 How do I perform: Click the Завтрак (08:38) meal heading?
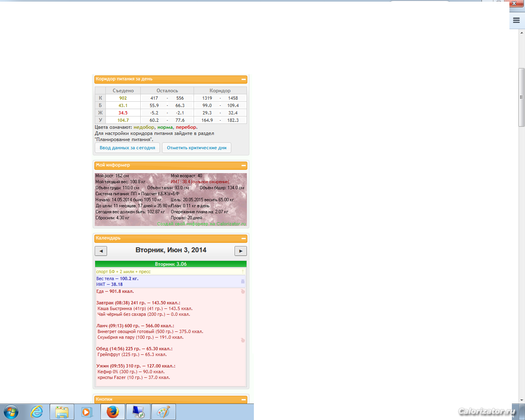[138, 303]
